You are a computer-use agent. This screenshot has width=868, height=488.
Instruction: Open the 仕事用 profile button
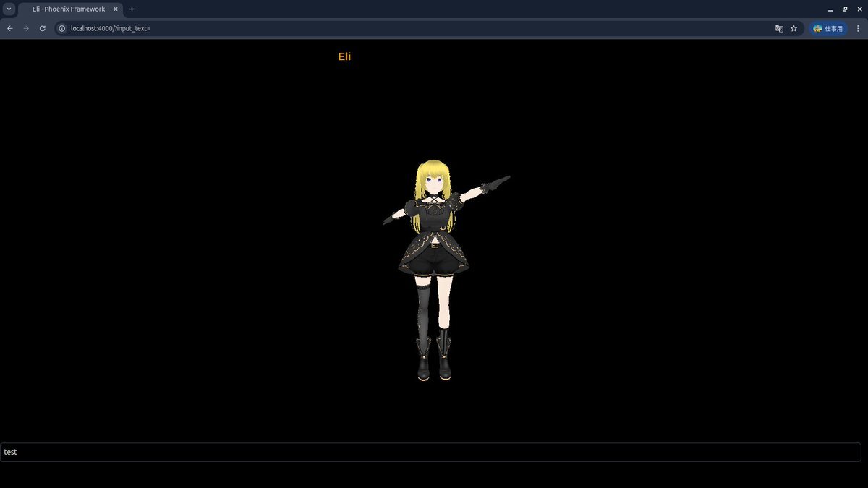point(828,28)
